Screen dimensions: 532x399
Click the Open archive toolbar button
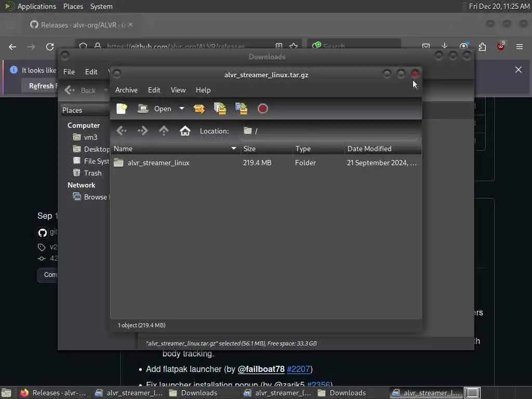[x=154, y=109]
